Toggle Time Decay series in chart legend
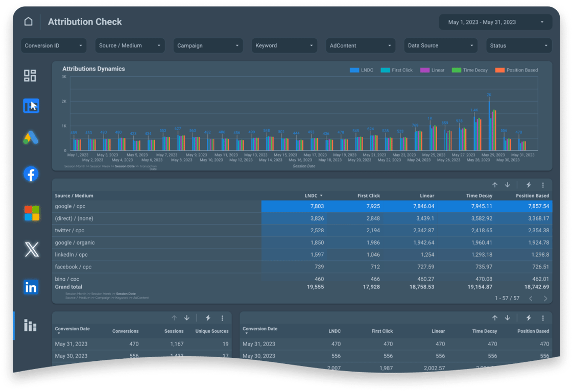The image size is (573, 392). (469, 70)
